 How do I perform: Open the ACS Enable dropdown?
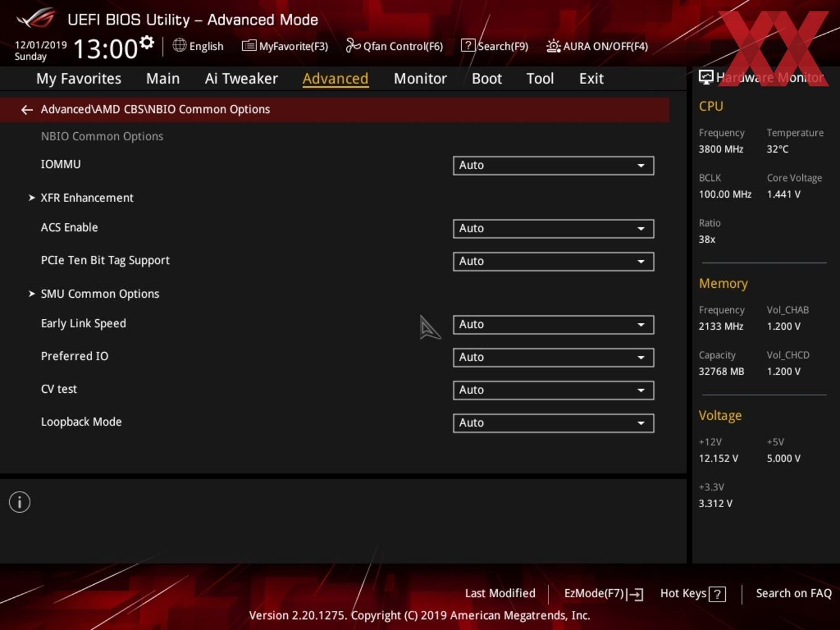553,229
